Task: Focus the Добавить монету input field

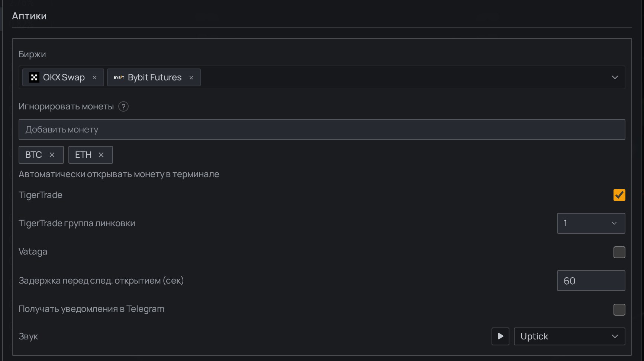Action: coord(322,130)
